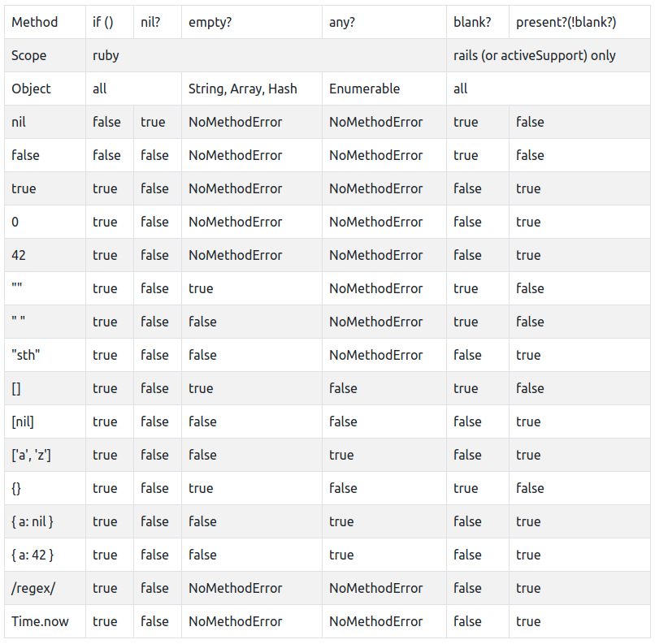
Task: Click the "empty?" column header
Action: point(210,22)
